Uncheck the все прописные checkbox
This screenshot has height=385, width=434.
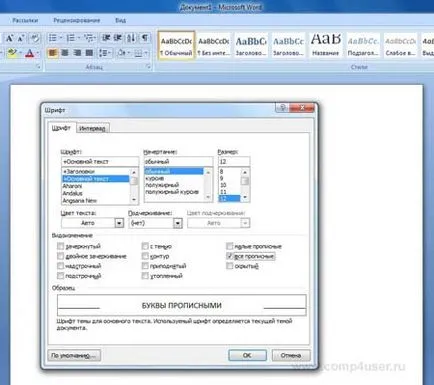click(x=229, y=256)
